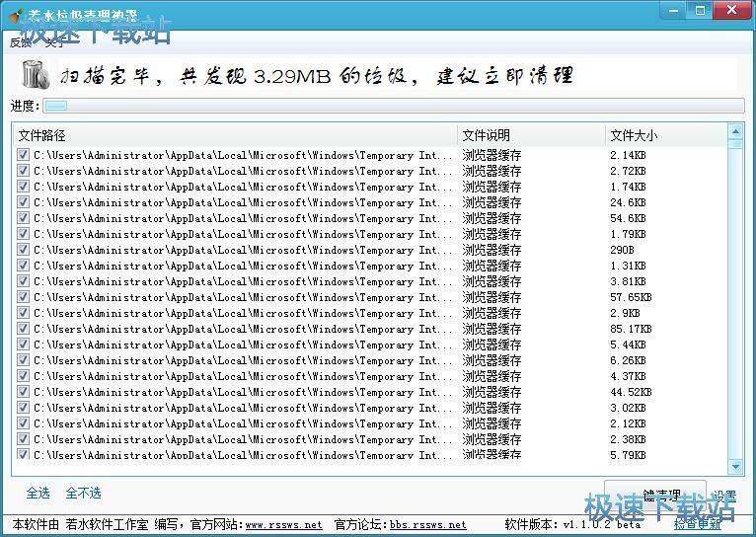This screenshot has height=537, width=756.
Task: Toggle checkbox for the 24.6KB file
Action: [x=23, y=202]
